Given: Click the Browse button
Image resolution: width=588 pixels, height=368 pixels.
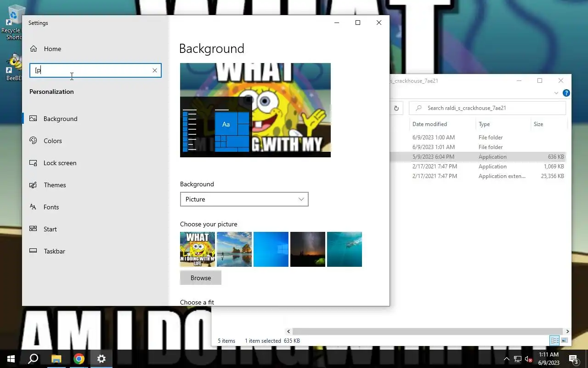Looking at the screenshot, I should [201, 278].
